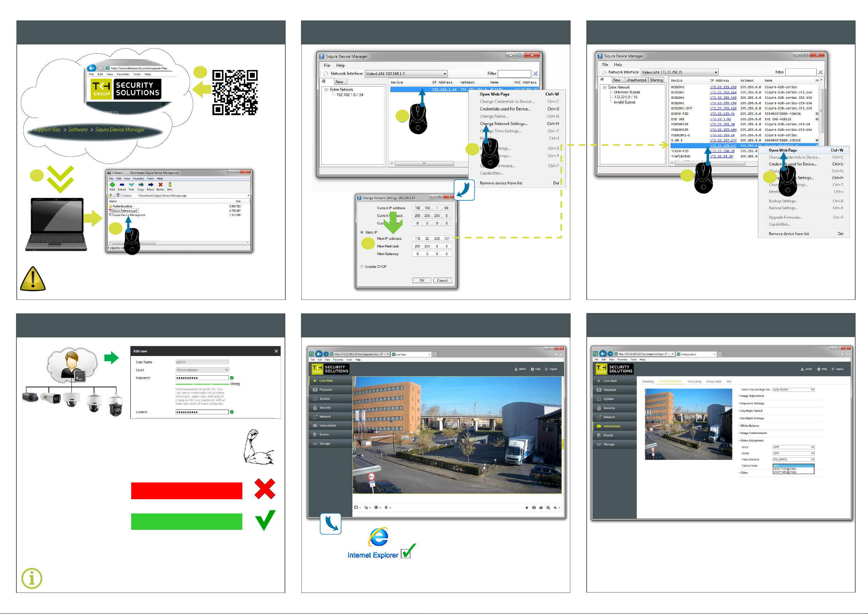Image resolution: width=868 pixels, height=614 pixels.
Task: Click Cancel in Change Network Settings dialog
Action: click(442, 281)
